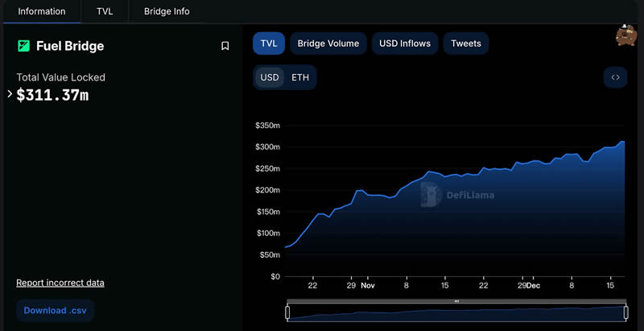Image resolution: width=644 pixels, height=331 pixels.
Task: Click Report incorrect data link
Action: (x=60, y=283)
